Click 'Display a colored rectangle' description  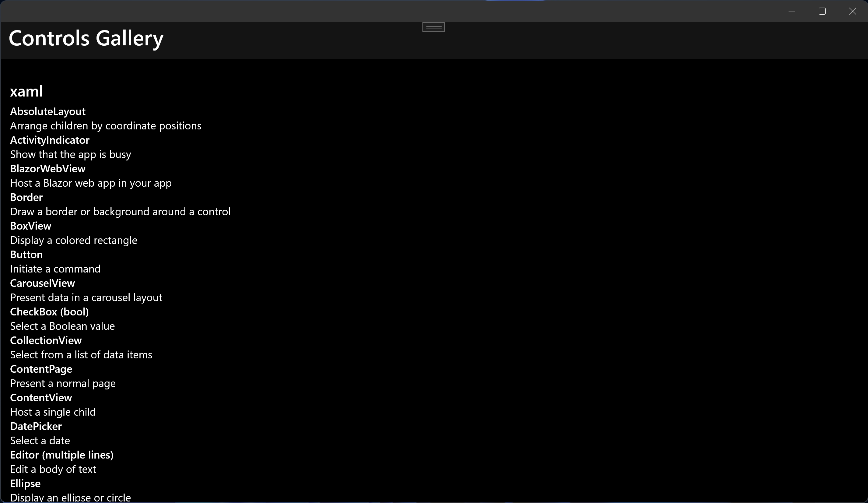pyautogui.click(x=74, y=241)
